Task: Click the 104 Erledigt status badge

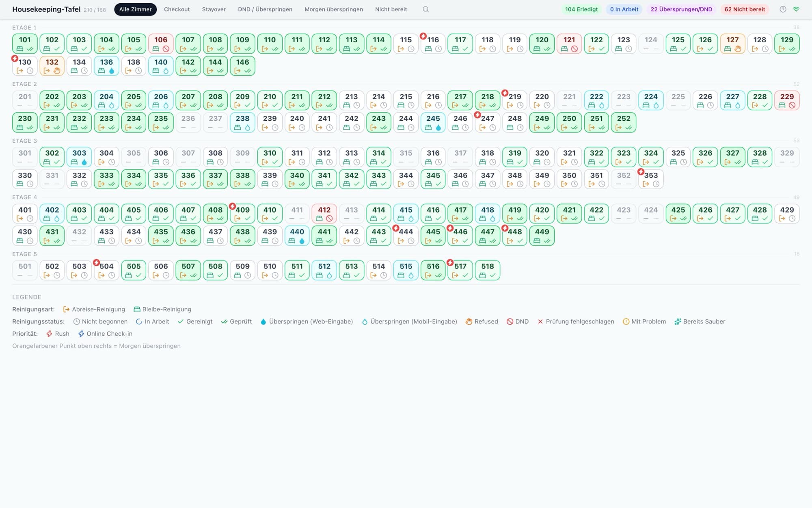Action: [x=581, y=9]
